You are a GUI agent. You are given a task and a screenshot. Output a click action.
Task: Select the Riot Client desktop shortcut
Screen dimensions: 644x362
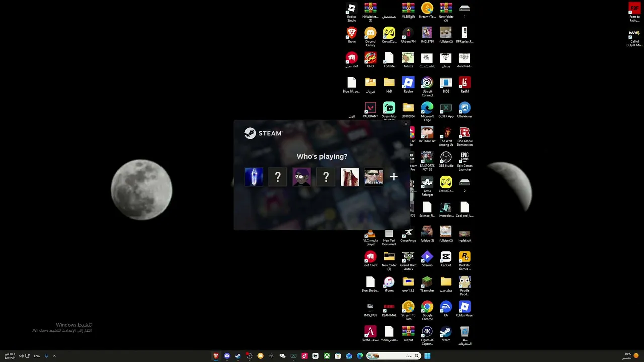(x=370, y=259)
